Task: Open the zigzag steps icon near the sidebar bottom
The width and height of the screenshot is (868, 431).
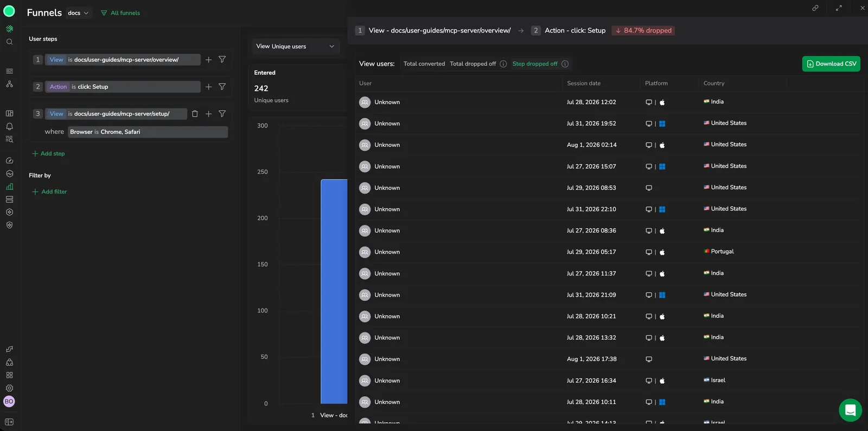Action: point(9,349)
